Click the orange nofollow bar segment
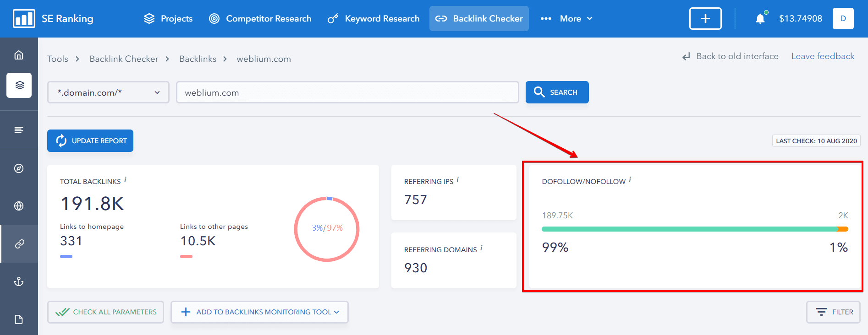Viewport: 868px width, 335px height. 843,229
